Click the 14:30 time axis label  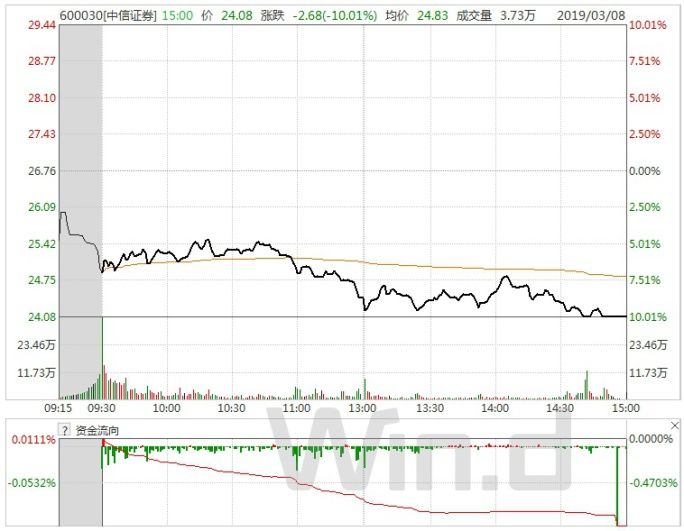tap(560, 408)
